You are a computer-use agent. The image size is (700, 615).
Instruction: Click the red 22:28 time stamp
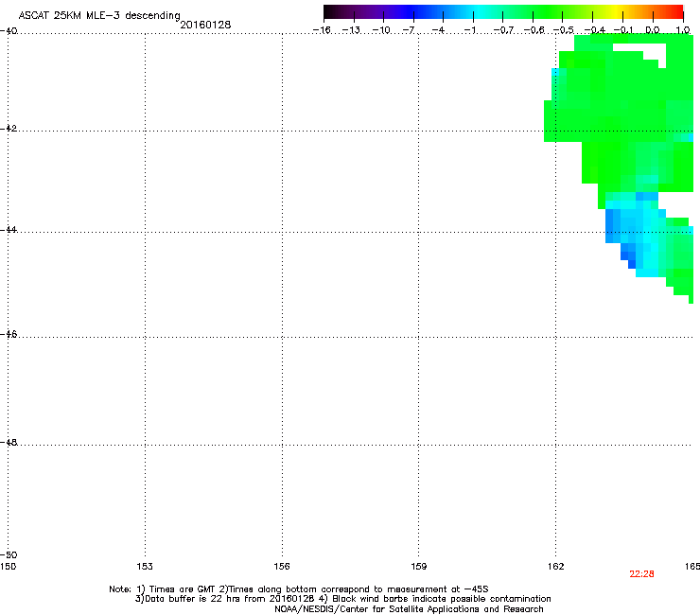(x=641, y=574)
